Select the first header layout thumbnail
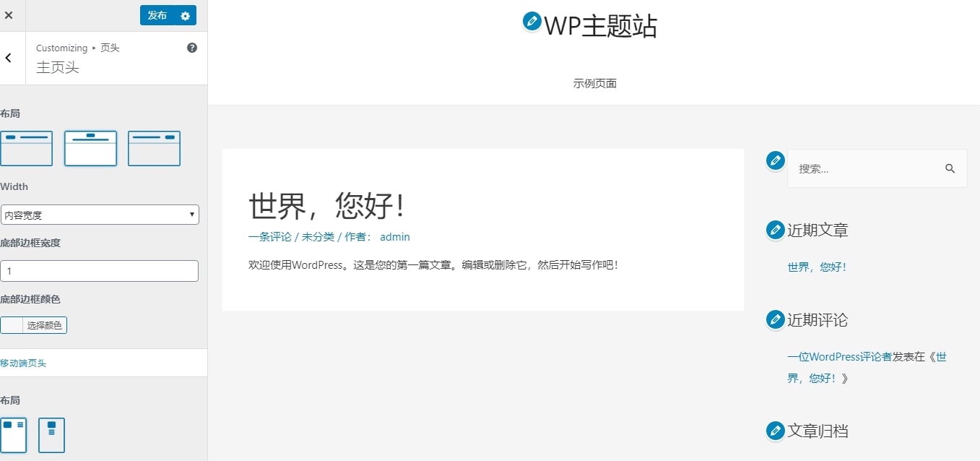This screenshot has height=461, width=980. (x=27, y=148)
